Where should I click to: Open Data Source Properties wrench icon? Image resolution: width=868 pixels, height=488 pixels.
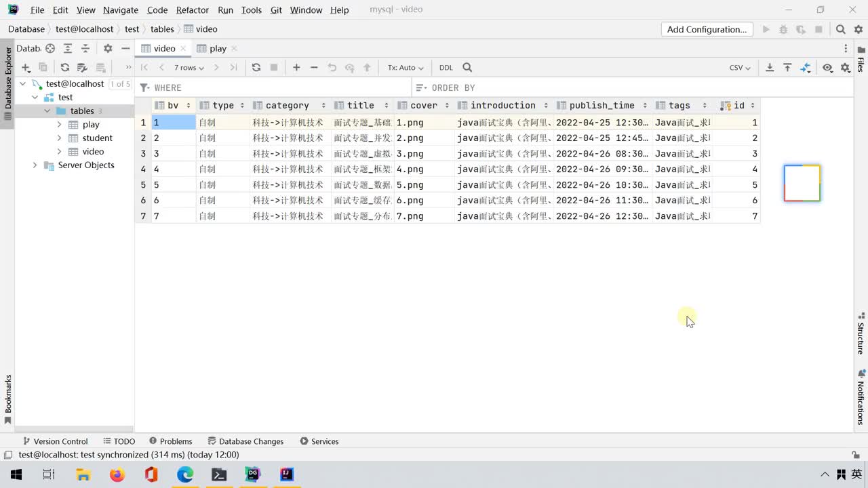click(x=83, y=67)
